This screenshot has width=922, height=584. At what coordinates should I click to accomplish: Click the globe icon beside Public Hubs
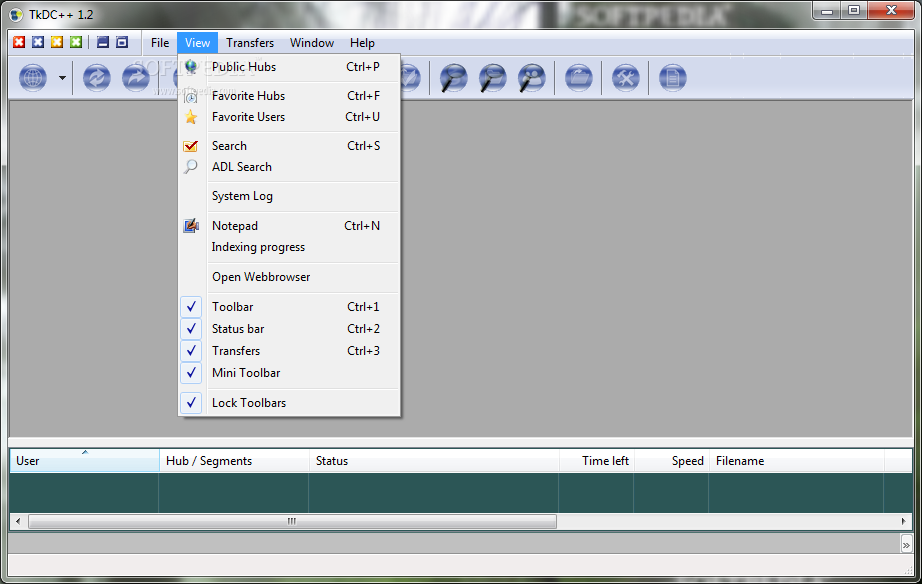191,67
